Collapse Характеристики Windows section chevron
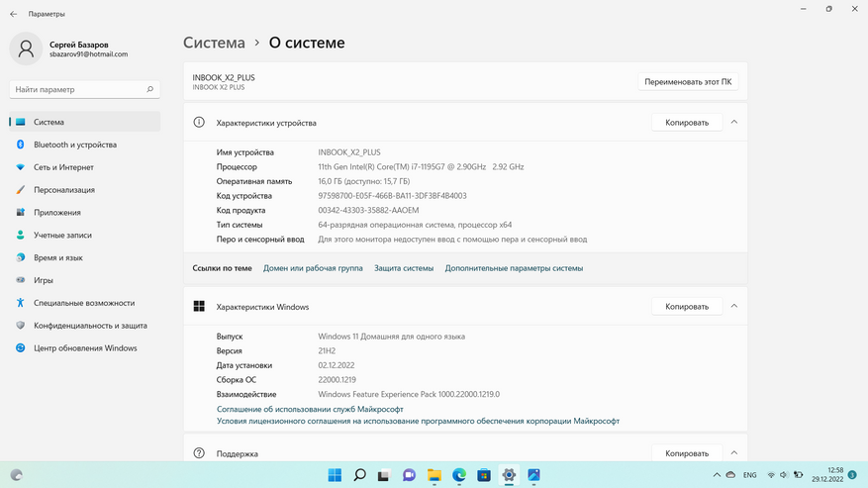Viewport: 868px width, 488px height. 734,306
